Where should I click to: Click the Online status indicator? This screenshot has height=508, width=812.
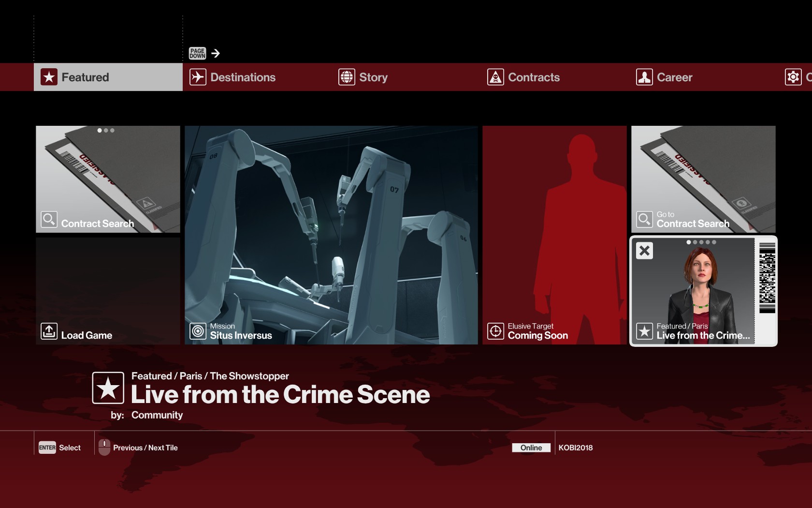[531, 448]
